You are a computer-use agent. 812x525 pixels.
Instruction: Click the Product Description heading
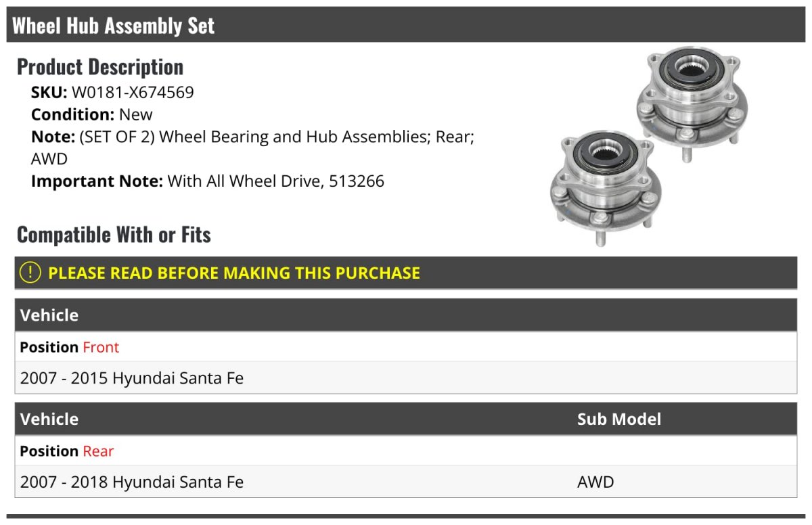100,67
